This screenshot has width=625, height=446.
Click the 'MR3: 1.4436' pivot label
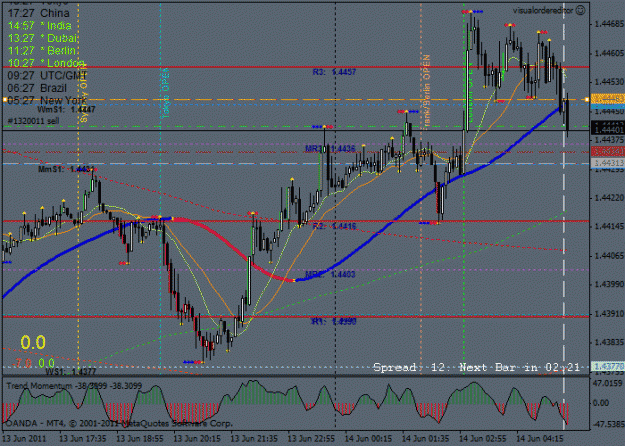[330, 149]
